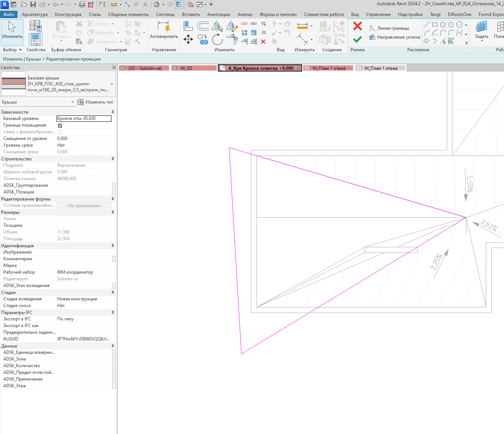This screenshot has width=504, height=434.
Task: Switch to the Совместная работа ribbon tab
Action: coord(324,14)
